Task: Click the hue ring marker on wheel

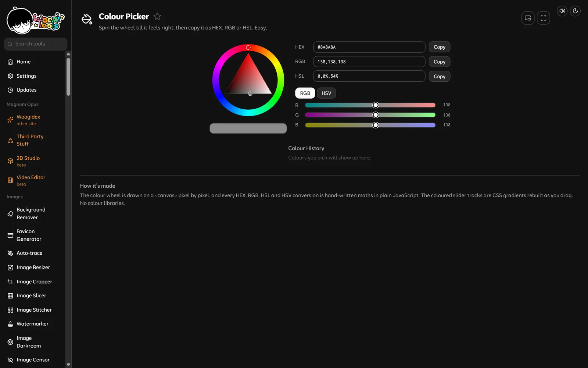Action: (248, 47)
